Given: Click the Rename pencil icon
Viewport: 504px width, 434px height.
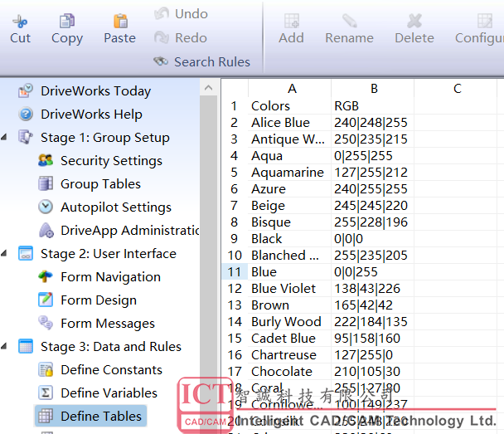Looking at the screenshot, I should coord(349,22).
